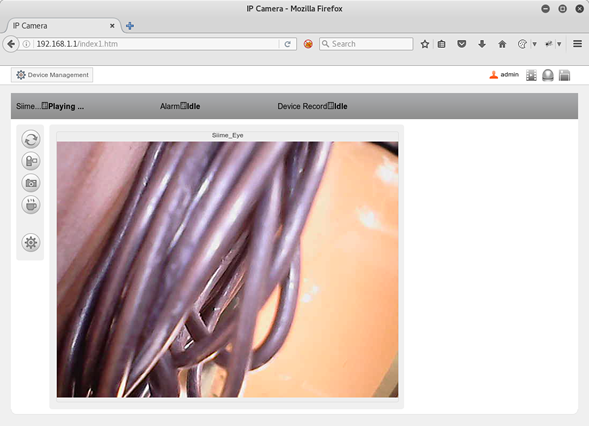Start recording with the camcorder icon
Image resolution: width=589 pixels, height=426 pixels.
tap(31, 161)
